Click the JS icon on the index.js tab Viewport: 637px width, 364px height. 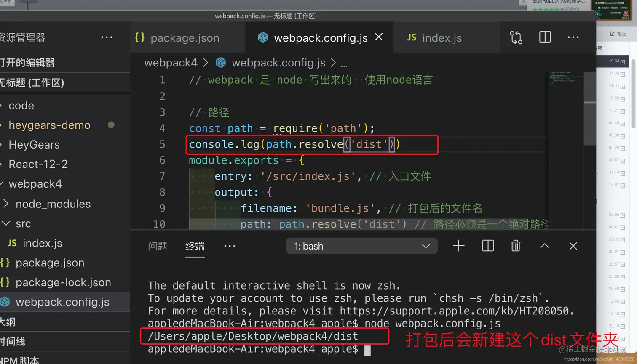pos(411,37)
